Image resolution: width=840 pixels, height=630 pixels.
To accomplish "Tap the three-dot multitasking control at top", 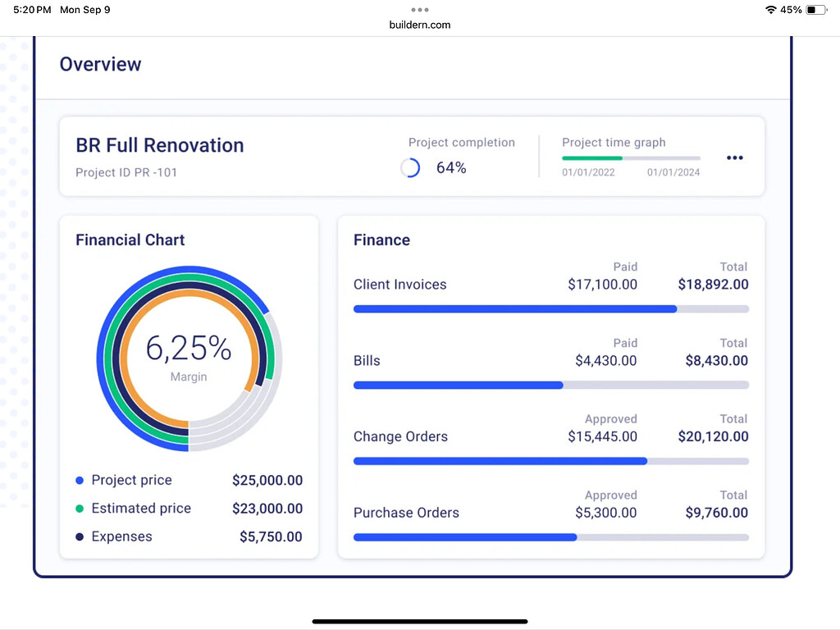I will [420, 10].
